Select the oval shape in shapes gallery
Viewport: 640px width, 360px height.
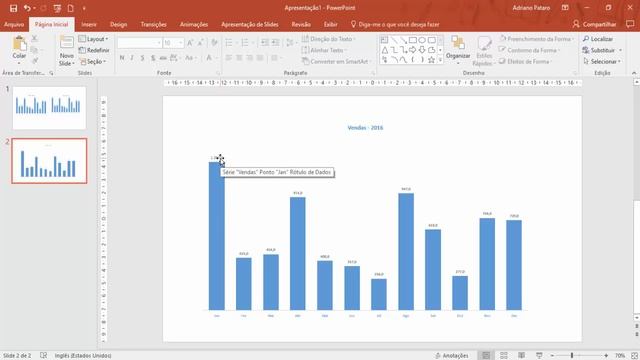[422, 40]
